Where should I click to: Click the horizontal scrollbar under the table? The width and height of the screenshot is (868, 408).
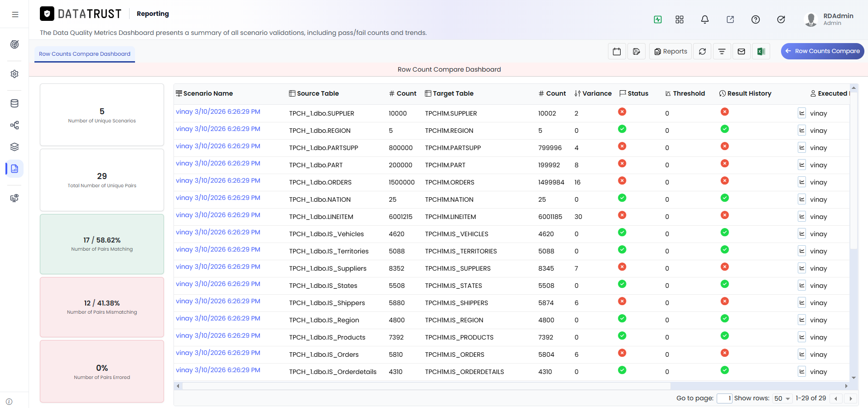coord(426,386)
